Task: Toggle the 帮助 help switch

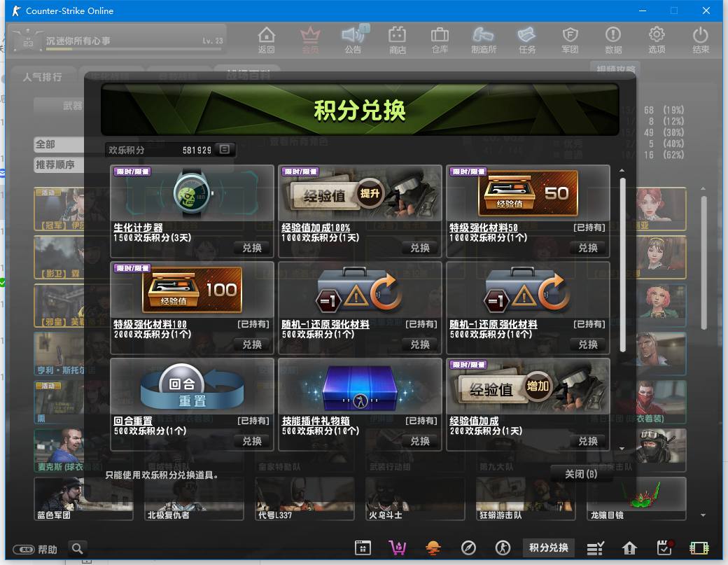Action: pyautogui.click(x=24, y=549)
